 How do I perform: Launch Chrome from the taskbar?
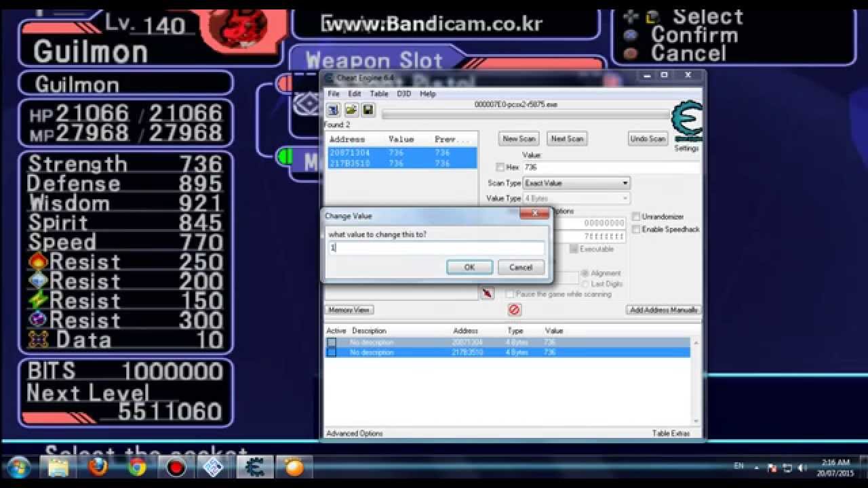[138, 467]
